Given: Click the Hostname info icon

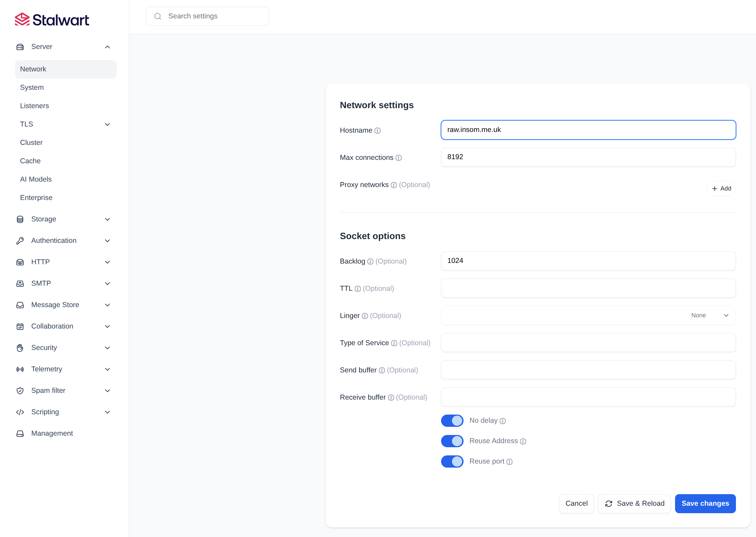Looking at the screenshot, I should pos(378,130).
